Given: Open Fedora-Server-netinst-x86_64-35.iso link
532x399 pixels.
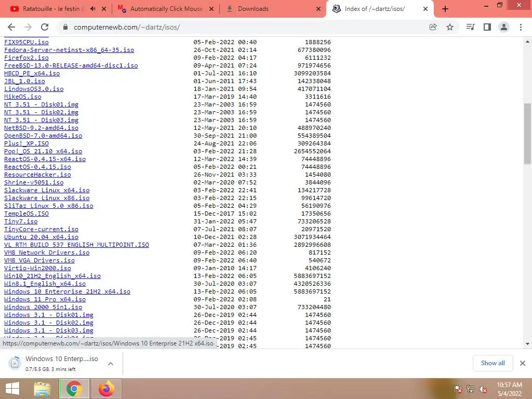Looking at the screenshot, I should pos(69,50).
